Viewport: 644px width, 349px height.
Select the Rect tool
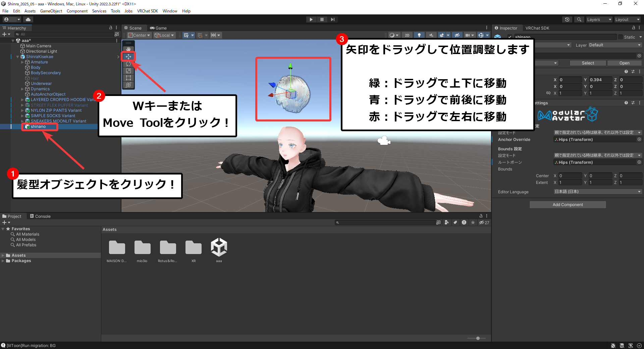128,78
